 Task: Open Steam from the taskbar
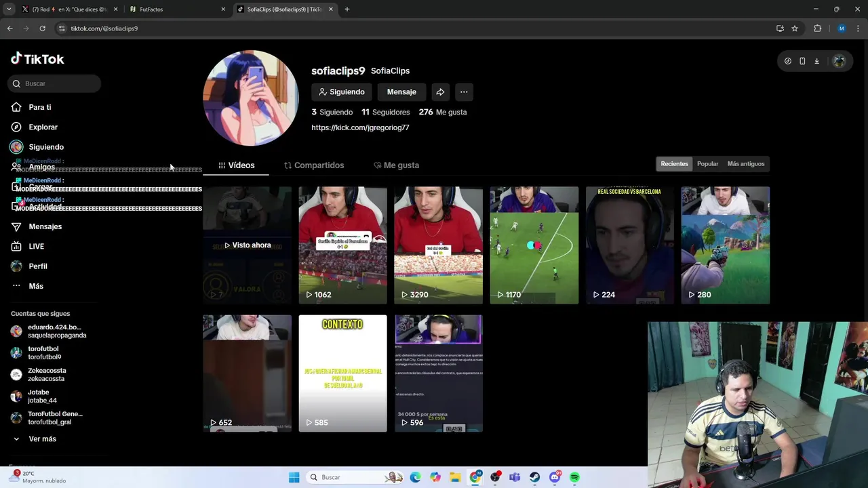coord(535,477)
